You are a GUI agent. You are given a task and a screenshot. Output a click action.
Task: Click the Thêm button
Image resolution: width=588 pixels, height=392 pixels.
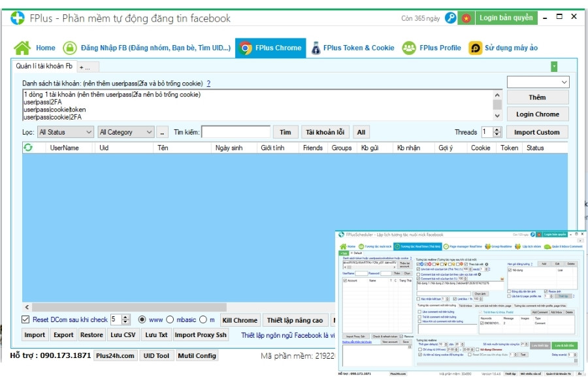tap(538, 97)
